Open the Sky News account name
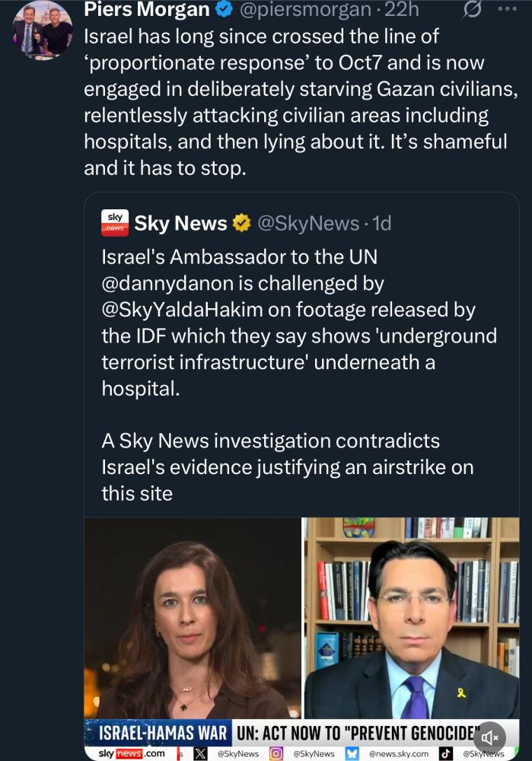 tap(180, 223)
